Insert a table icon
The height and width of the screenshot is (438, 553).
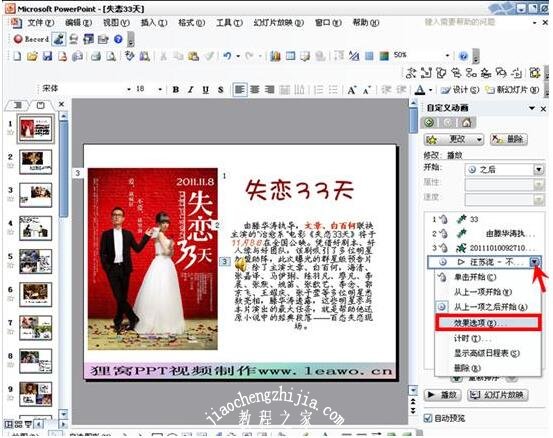point(290,56)
